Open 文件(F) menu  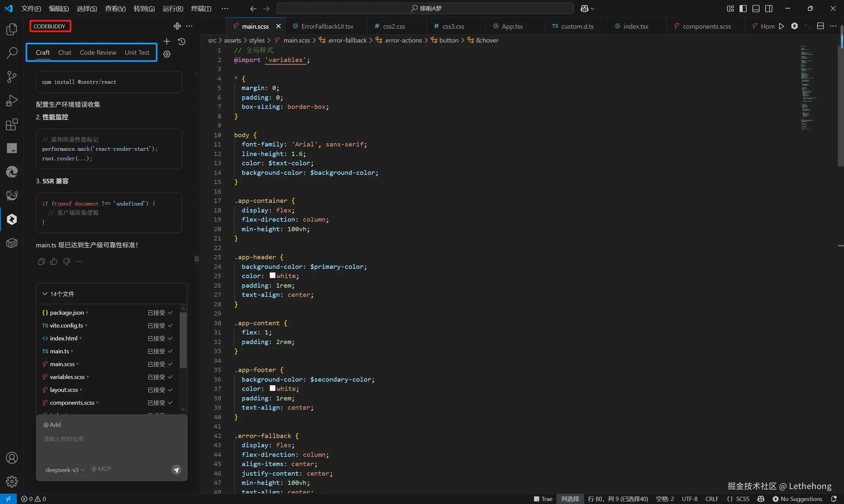click(31, 9)
